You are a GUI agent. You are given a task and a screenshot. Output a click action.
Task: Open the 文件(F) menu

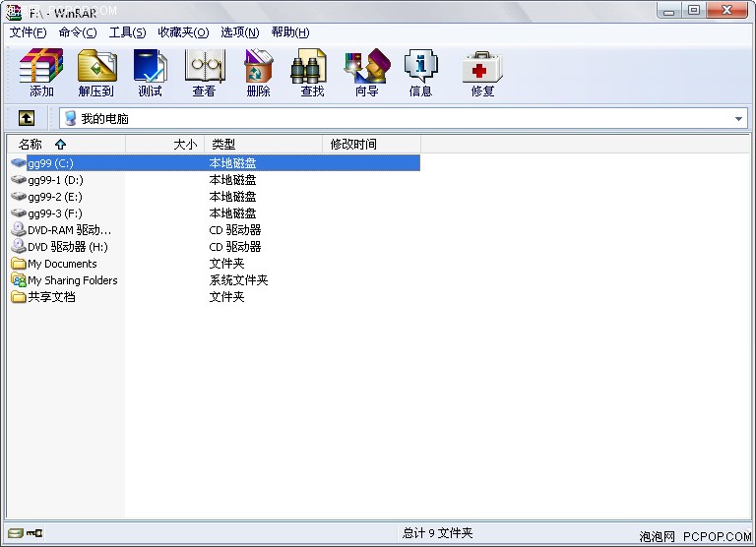(x=28, y=32)
